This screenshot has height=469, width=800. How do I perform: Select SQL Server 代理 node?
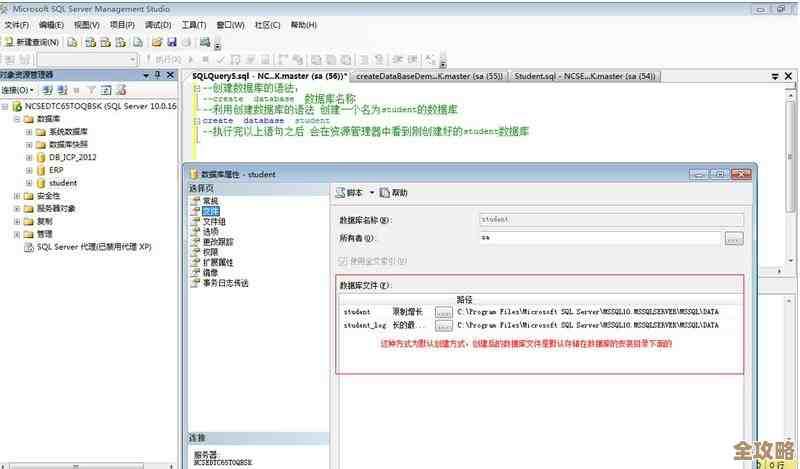point(94,246)
